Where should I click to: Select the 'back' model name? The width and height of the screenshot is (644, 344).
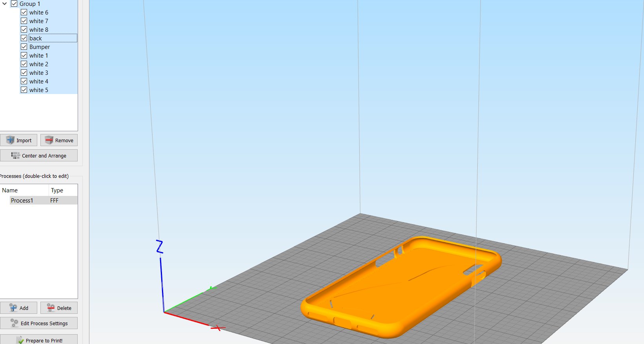(36, 38)
